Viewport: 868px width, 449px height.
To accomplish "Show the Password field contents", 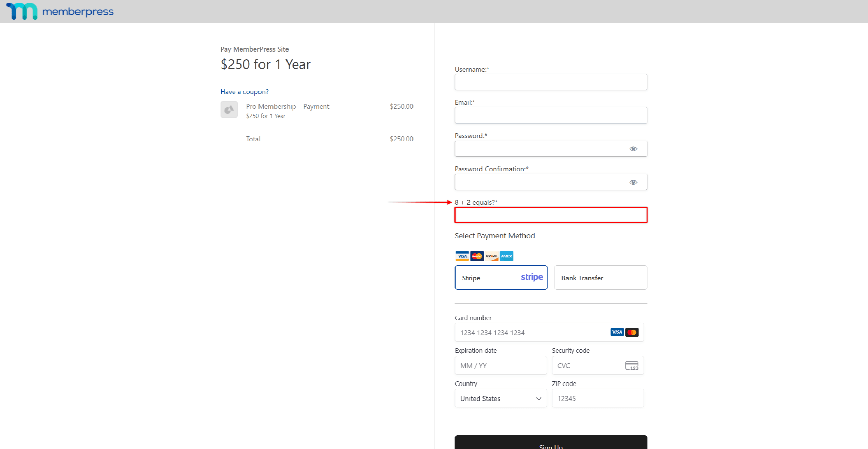I will [633, 149].
